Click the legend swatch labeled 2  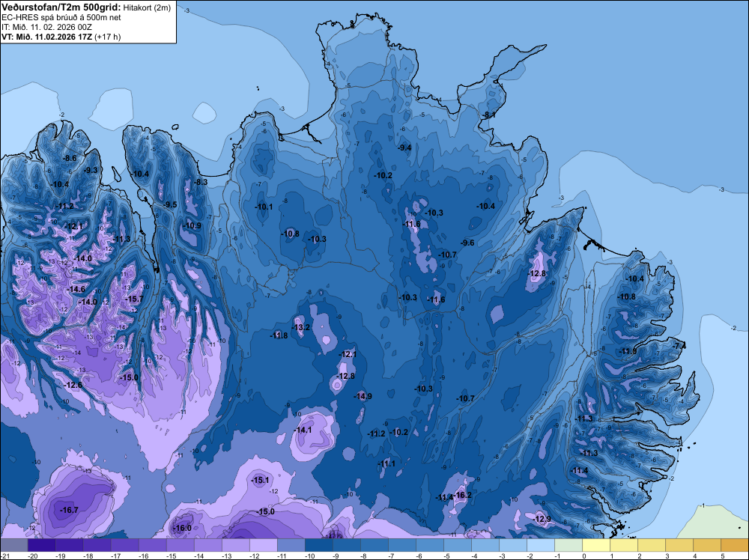(x=651, y=545)
